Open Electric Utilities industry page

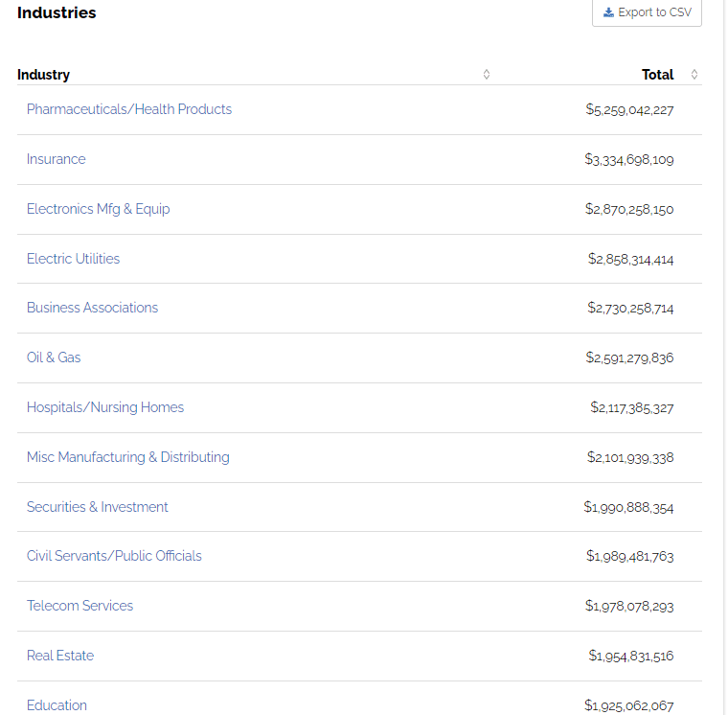[x=73, y=259]
